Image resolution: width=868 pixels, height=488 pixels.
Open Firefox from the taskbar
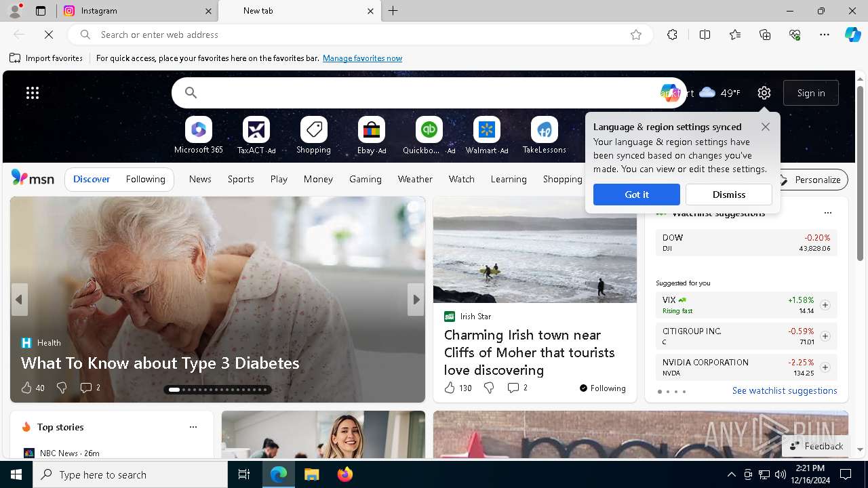click(x=345, y=474)
